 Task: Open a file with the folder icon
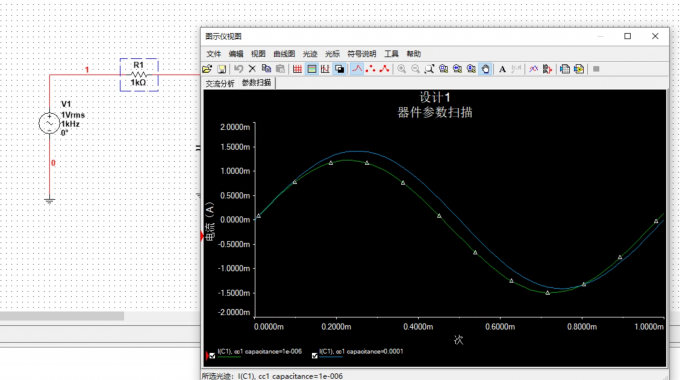(x=207, y=69)
